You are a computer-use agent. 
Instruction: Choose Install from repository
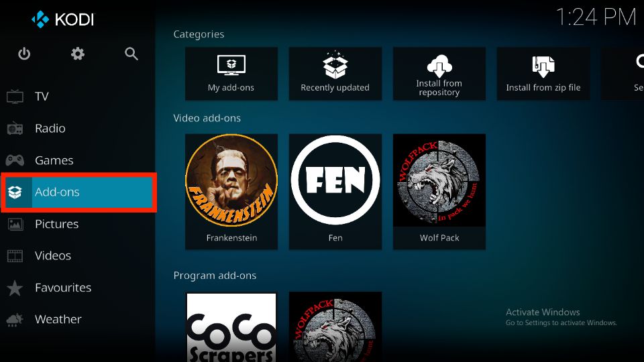[x=439, y=74]
